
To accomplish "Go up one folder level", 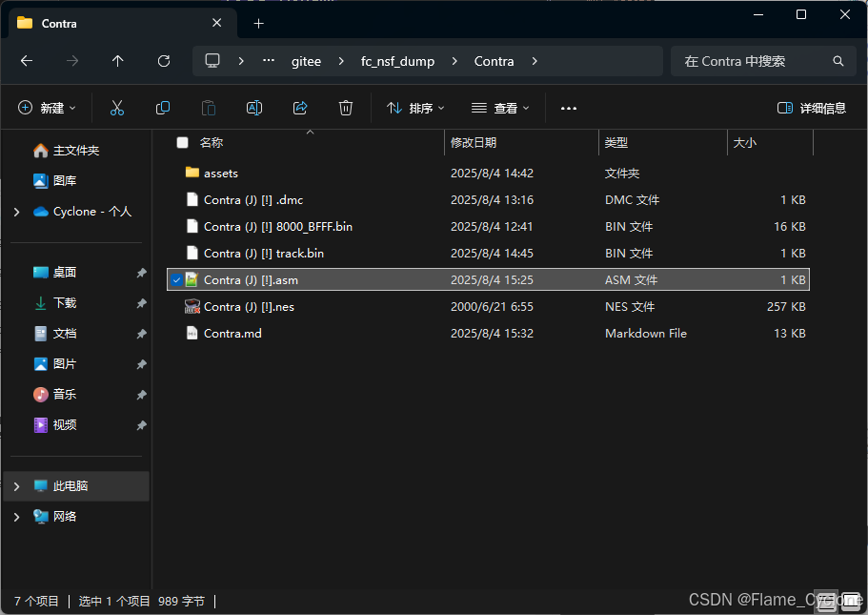I will (118, 61).
